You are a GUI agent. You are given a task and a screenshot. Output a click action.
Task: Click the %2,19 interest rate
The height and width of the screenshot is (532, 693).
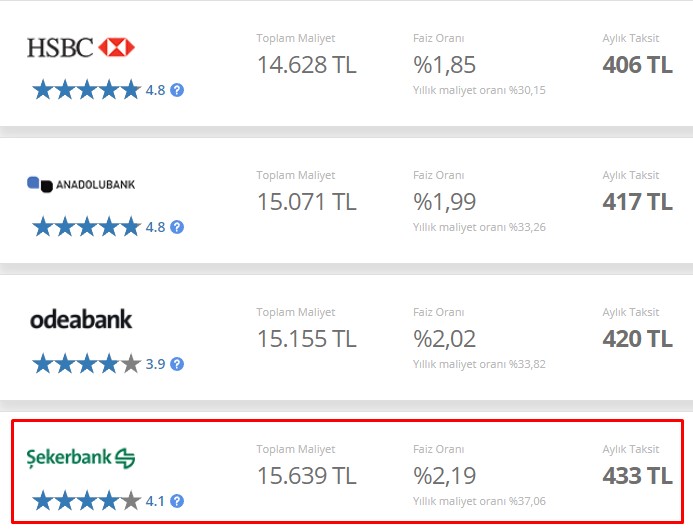click(x=445, y=476)
